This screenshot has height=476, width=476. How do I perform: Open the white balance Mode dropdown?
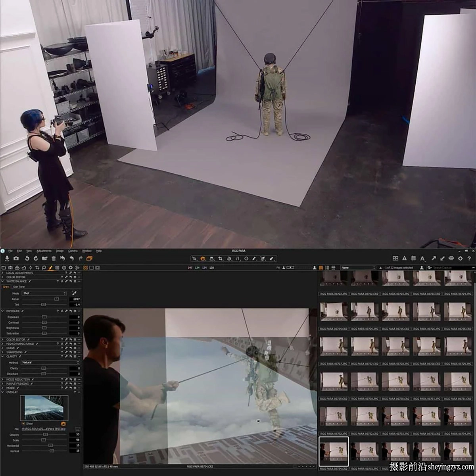click(44, 293)
